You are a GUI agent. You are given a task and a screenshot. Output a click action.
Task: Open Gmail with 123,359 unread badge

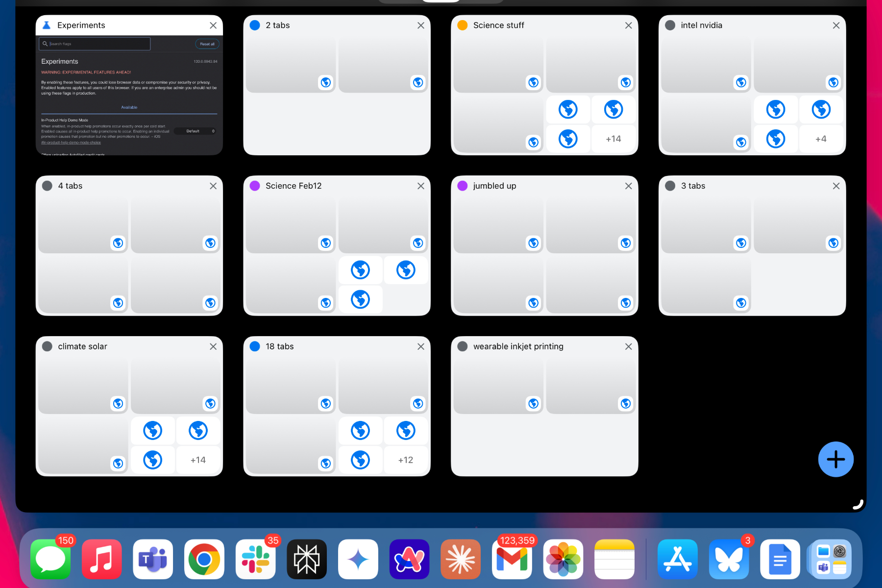click(512, 559)
